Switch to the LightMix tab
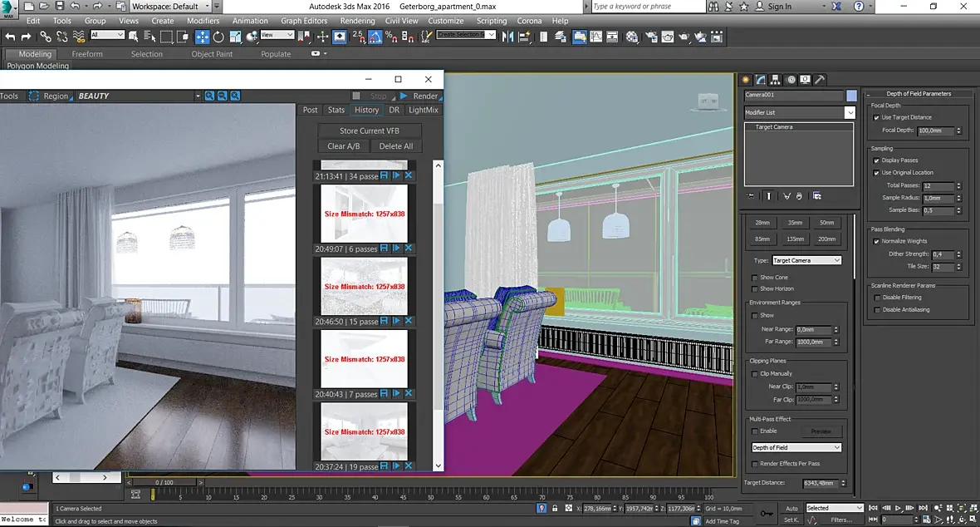This screenshot has width=980, height=527. click(424, 110)
